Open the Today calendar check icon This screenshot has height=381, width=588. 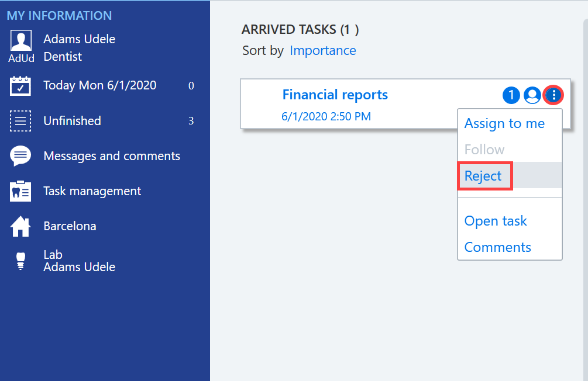click(x=20, y=86)
